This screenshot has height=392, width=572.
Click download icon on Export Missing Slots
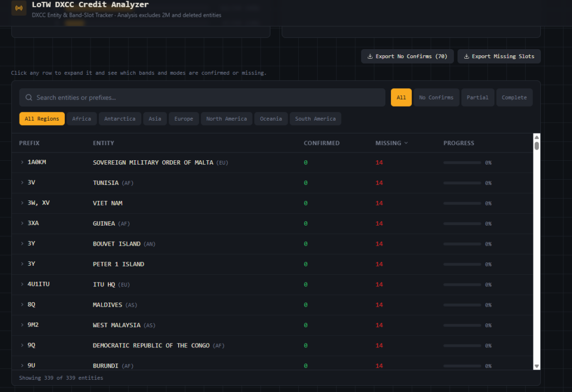point(466,56)
